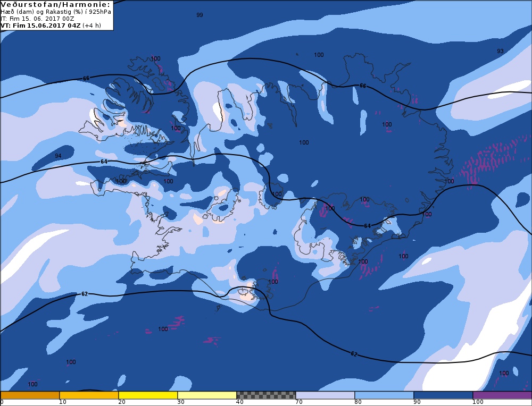Click the humidity value '94' on the map

coord(58,156)
